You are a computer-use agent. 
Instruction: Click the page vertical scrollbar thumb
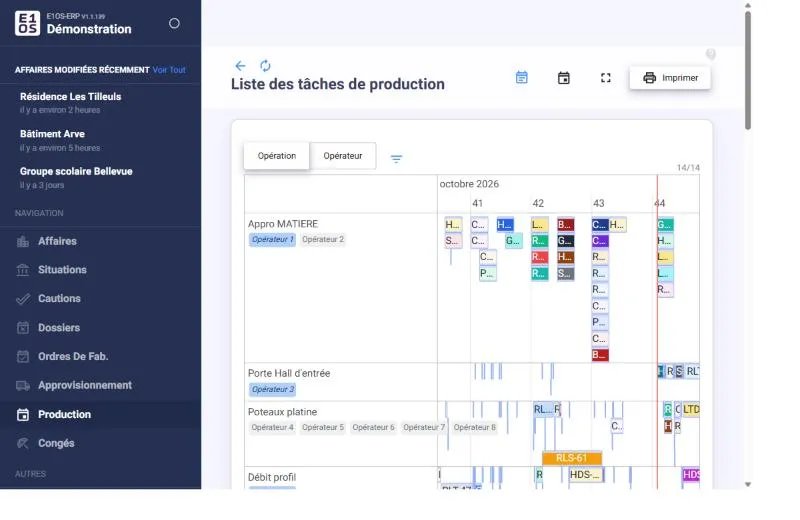[747, 70]
